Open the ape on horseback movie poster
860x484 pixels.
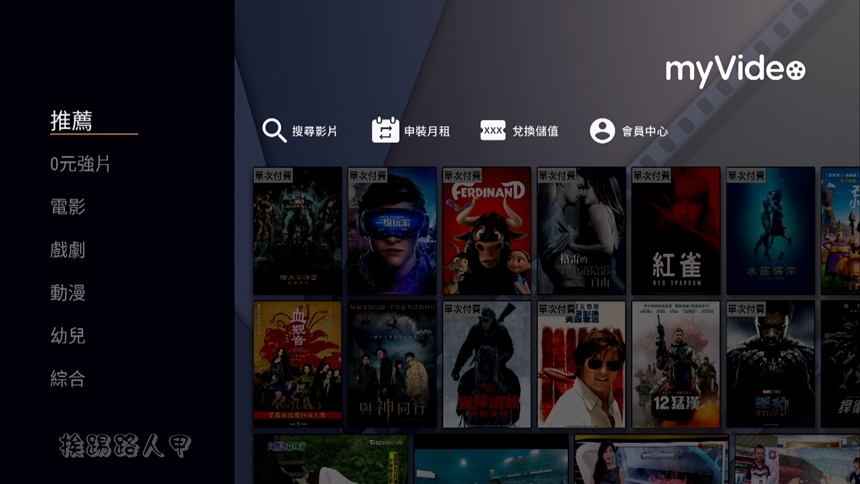click(x=486, y=364)
